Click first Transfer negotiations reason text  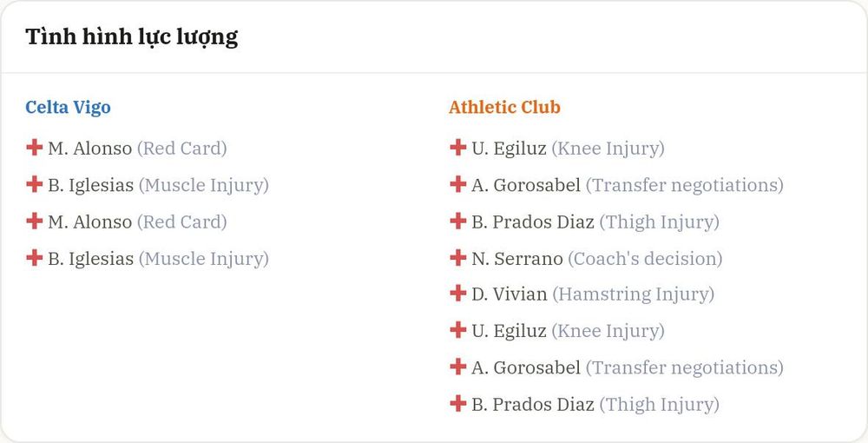(685, 186)
